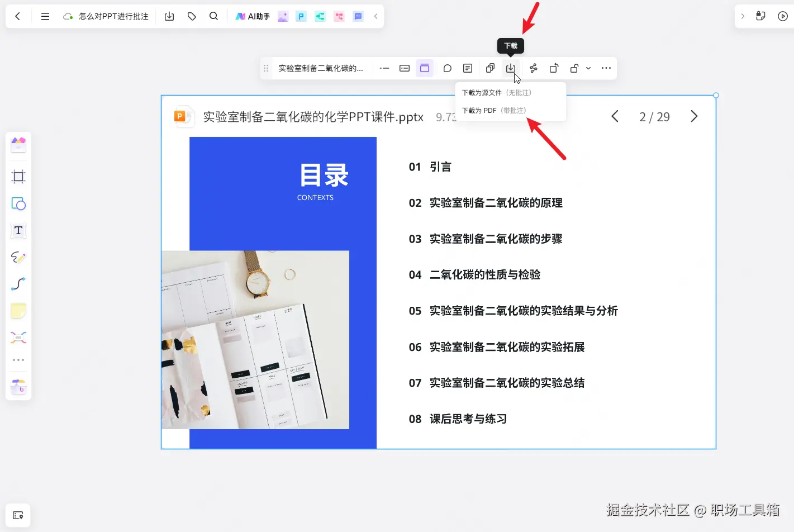Open the tag icon in top toolbar

[x=192, y=16]
